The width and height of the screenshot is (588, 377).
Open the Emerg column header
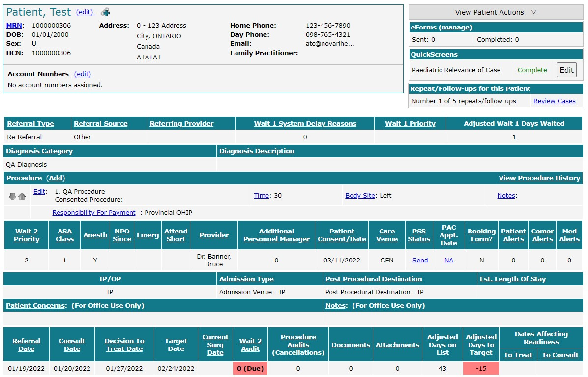point(148,235)
